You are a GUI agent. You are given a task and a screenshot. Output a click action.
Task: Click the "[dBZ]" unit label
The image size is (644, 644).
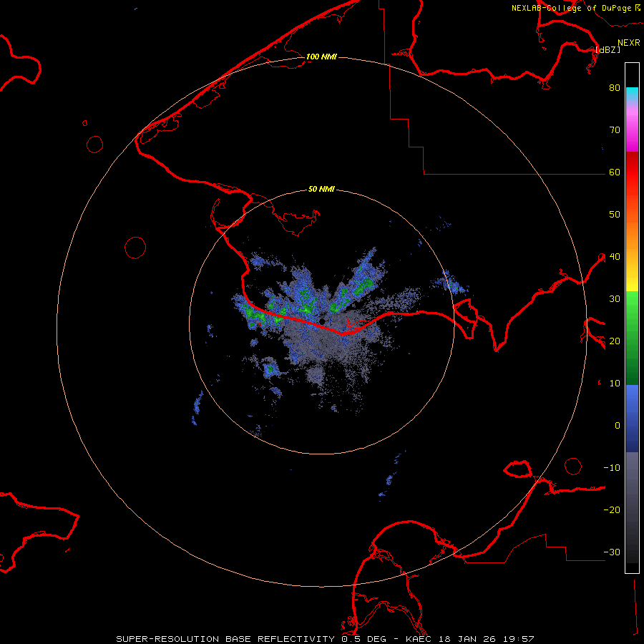608,49
